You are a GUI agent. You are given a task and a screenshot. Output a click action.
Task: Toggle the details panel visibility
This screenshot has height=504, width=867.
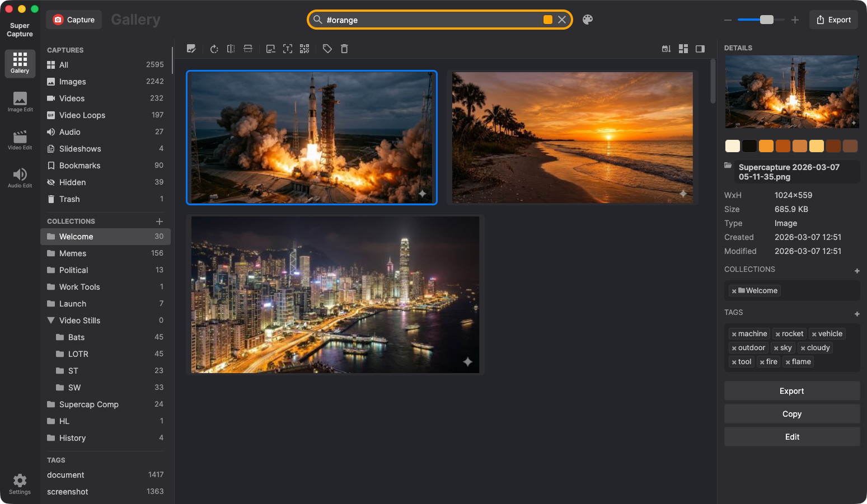pyautogui.click(x=700, y=49)
